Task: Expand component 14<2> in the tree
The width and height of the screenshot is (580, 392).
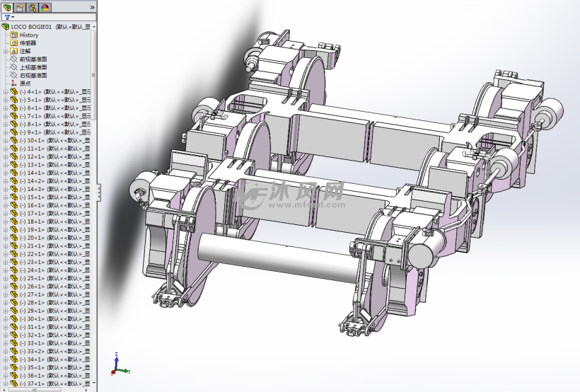Action: pos(6,181)
